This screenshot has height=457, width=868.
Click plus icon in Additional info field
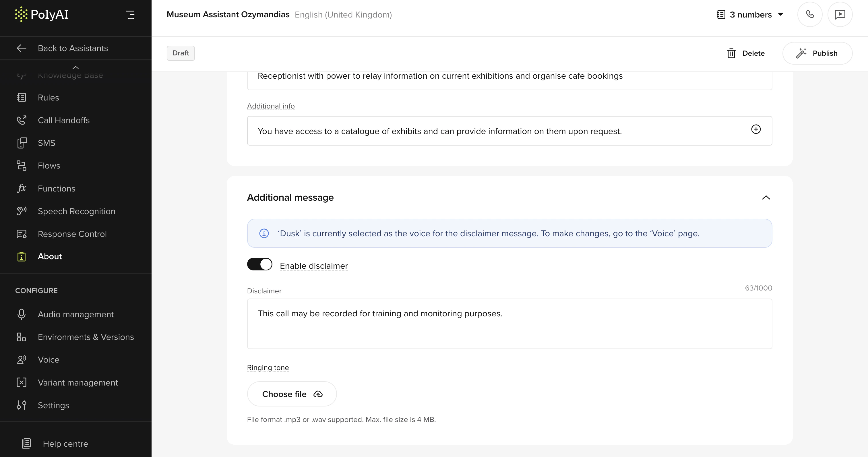(x=756, y=129)
